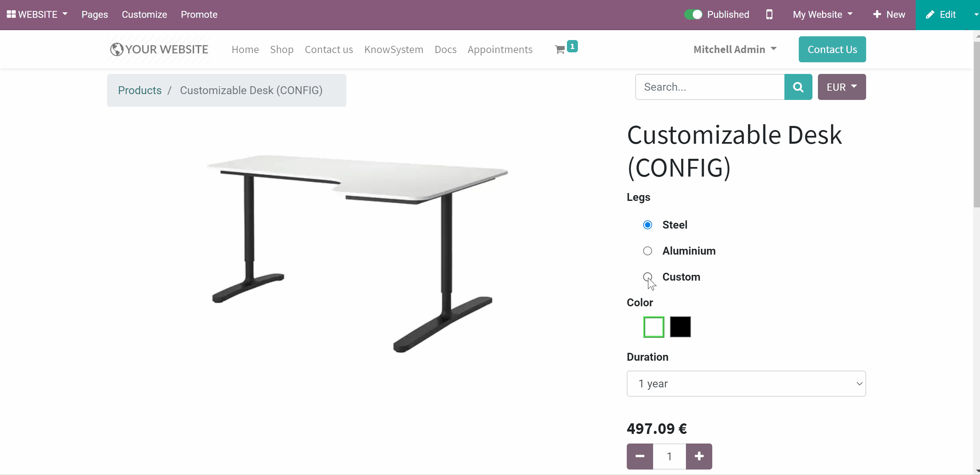This screenshot has width=980, height=475.
Task: Open the Customize menu
Action: click(x=144, y=14)
